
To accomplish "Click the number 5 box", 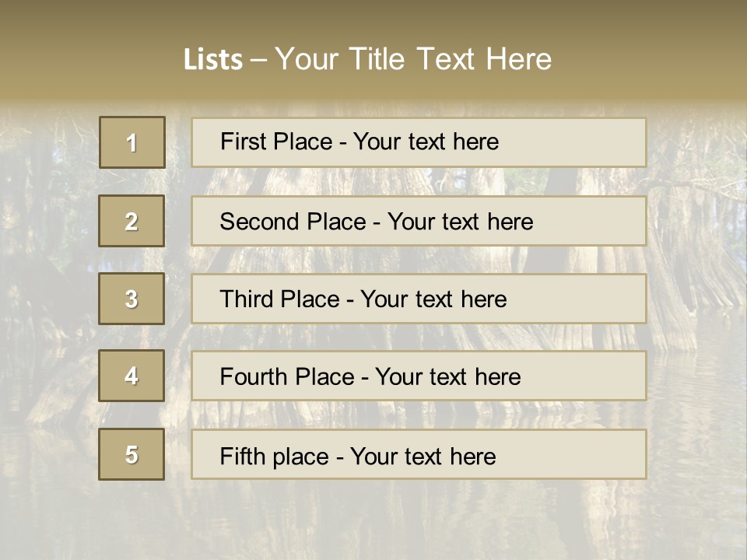I will (132, 454).
